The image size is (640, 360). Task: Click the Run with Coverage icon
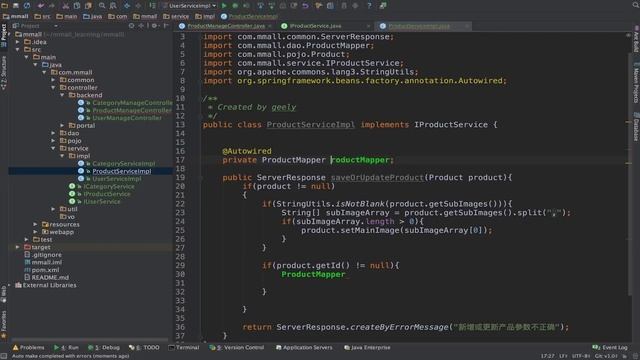pos(247,6)
